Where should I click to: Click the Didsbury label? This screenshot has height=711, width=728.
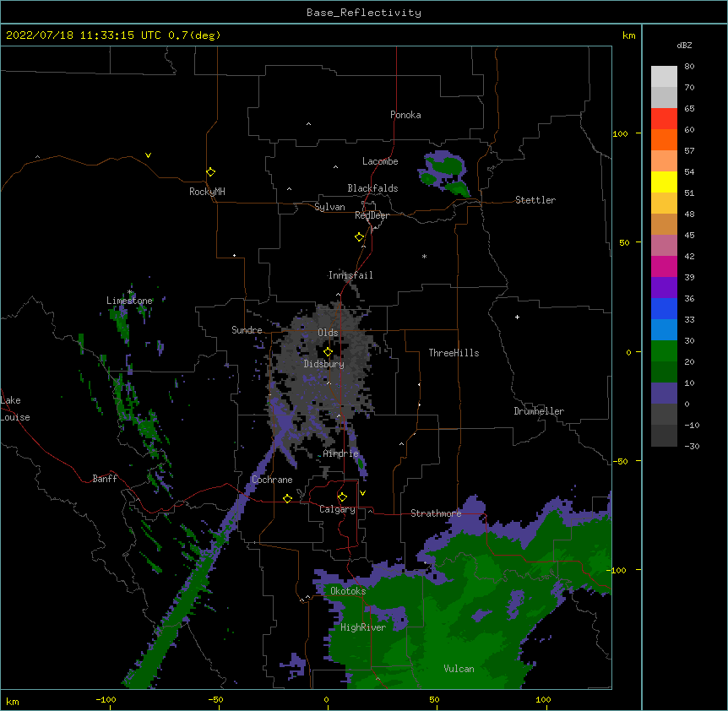[324, 364]
